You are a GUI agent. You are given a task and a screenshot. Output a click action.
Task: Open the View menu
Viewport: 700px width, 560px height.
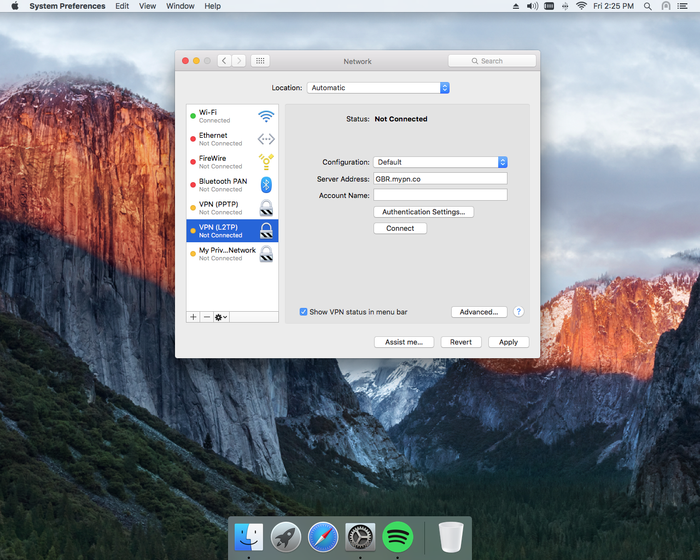pyautogui.click(x=147, y=6)
